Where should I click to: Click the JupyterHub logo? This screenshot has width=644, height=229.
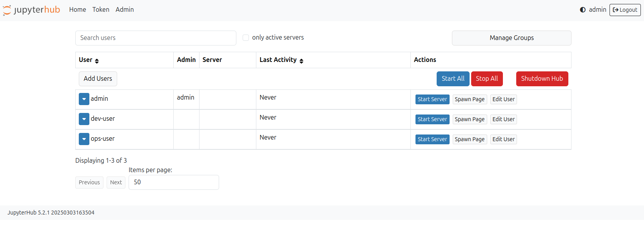pyautogui.click(x=31, y=10)
